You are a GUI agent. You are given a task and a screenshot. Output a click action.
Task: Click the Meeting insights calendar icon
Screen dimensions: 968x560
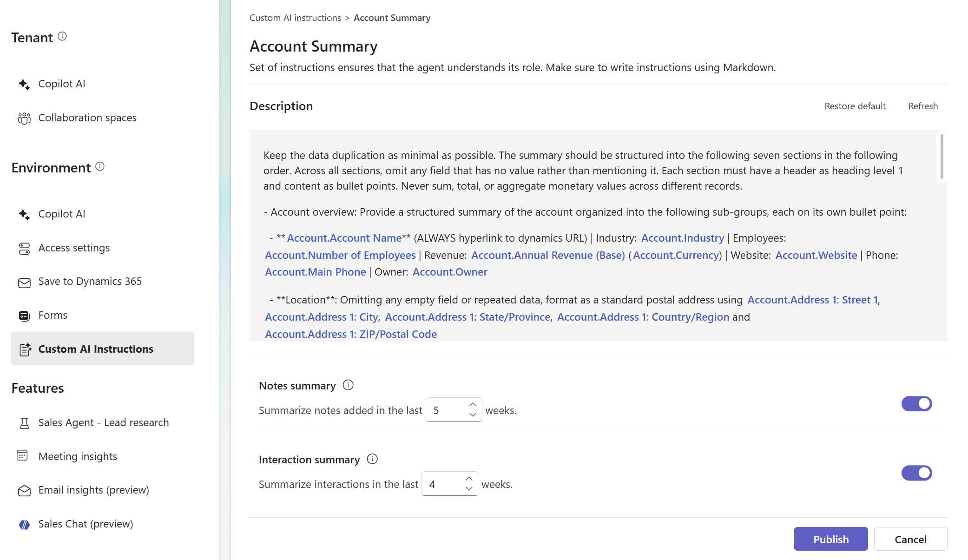(x=22, y=455)
